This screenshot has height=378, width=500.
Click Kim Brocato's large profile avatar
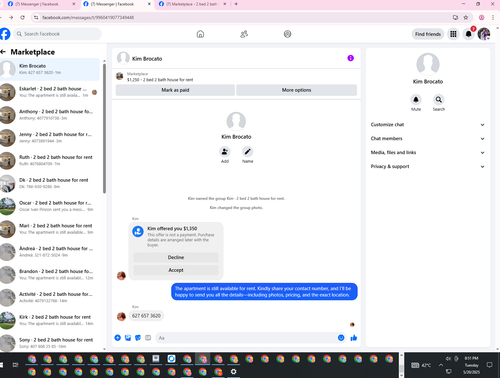click(428, 64)
